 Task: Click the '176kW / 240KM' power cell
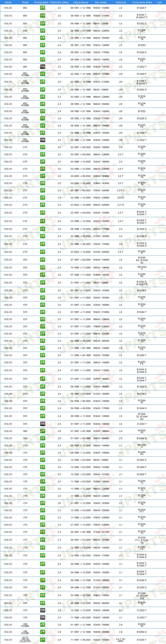tap(101, 190)
